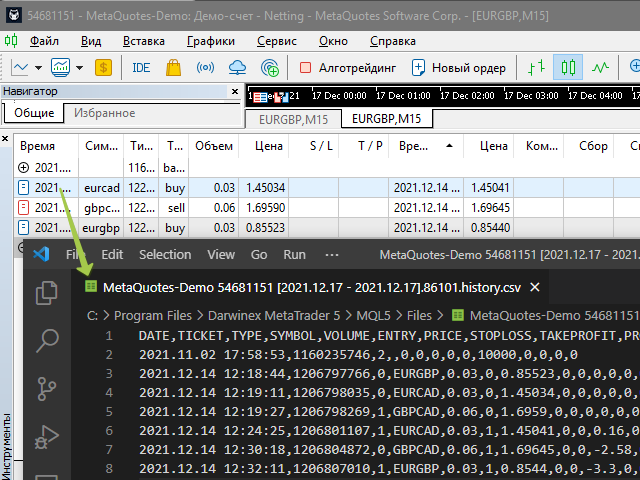Open VS Code Search magnifier icon
640x480 pixels.
coord(47,340)
